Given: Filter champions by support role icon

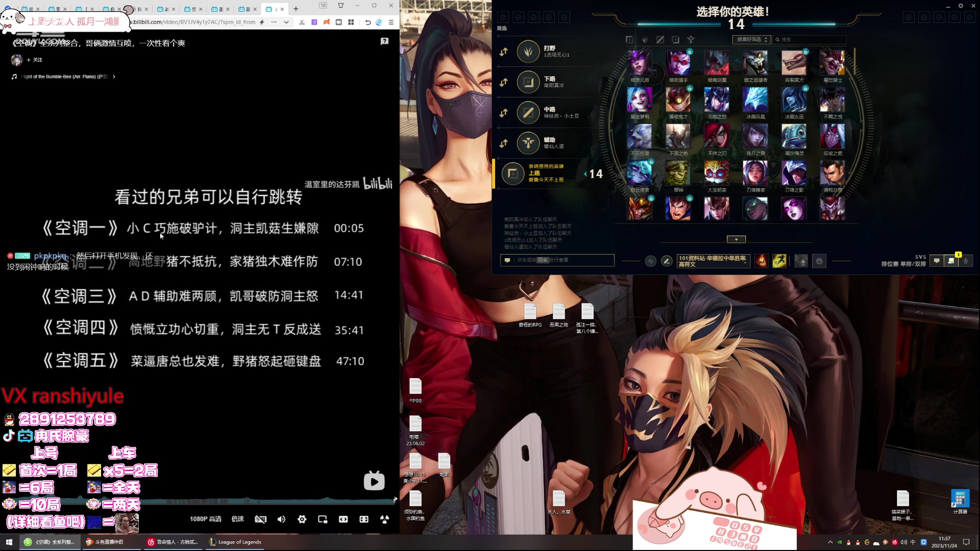Looking at the screenshot, I should point(691,40).
